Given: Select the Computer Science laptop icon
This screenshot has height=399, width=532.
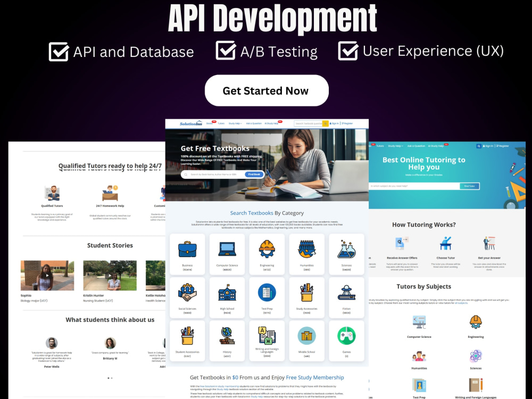Looking at the screenshot, I should pos(227,250).
